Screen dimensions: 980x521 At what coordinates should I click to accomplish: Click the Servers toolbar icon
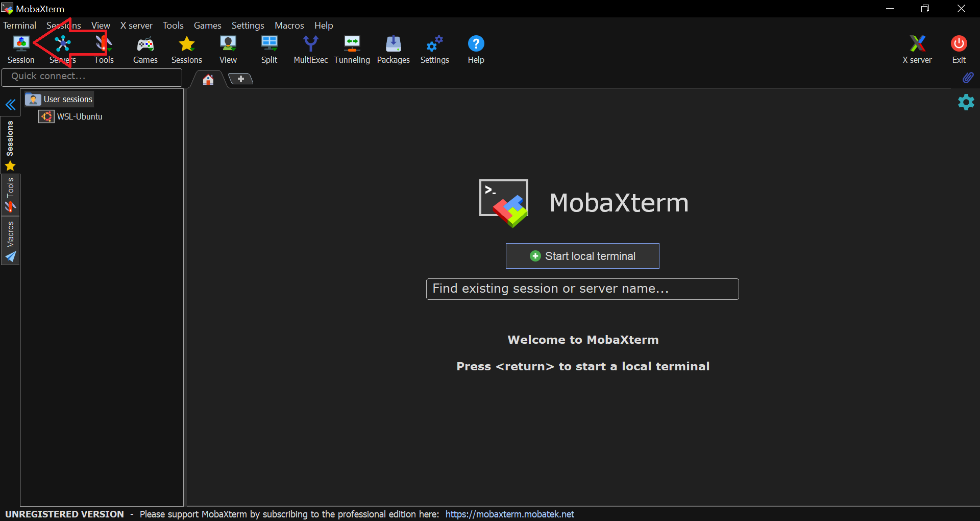point(62,50)
